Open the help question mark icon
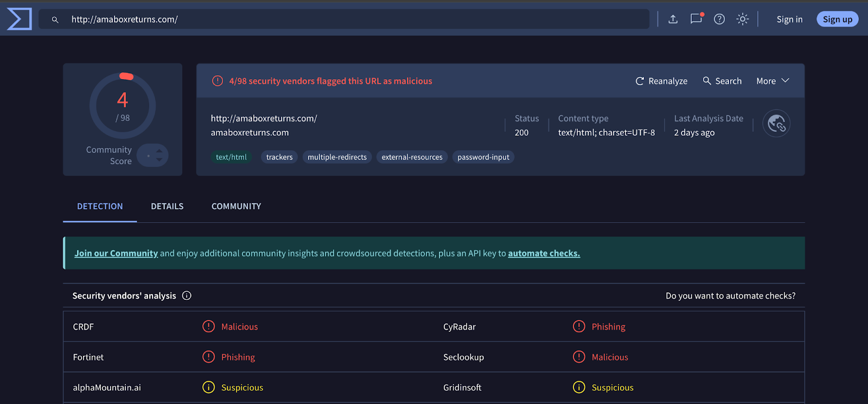This screenshot has height=404, width=868. [x=719, y=19]
